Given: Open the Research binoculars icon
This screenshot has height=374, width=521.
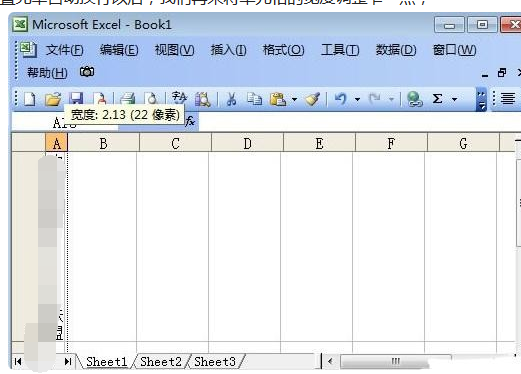Looking at the screenshot, I should pos(203,99).
